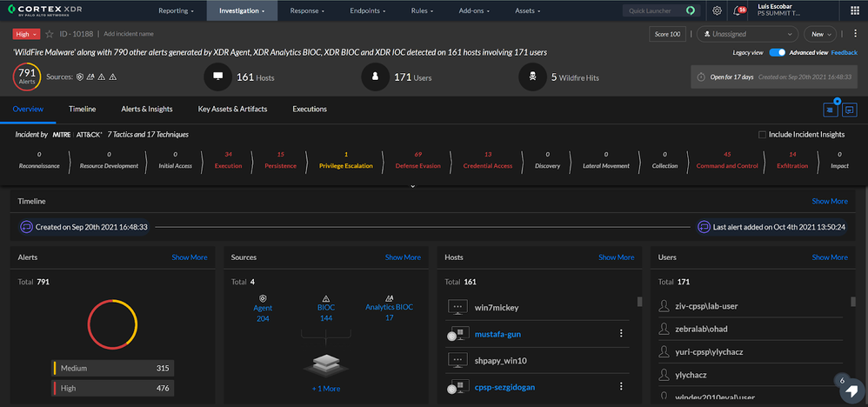Expand the New status dropdown
Viewport: 868px width, 407px height.
[x=820, y=34]
